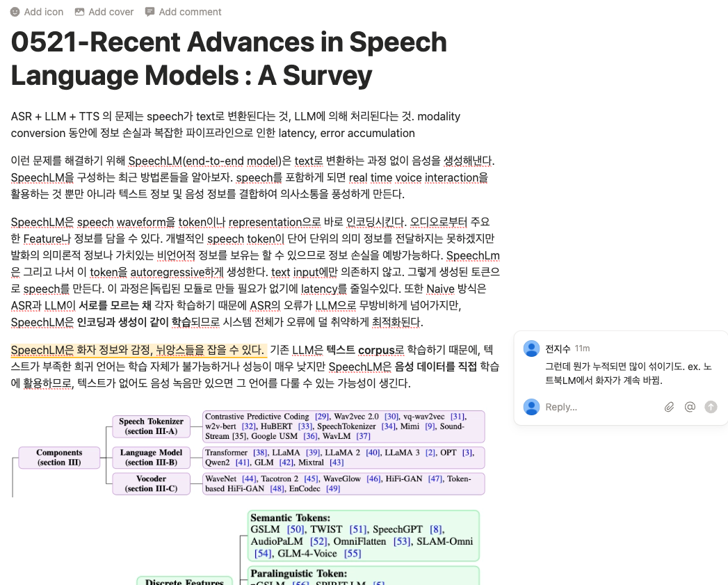
Task: Click the Add comment button
Action: (183, 12)
